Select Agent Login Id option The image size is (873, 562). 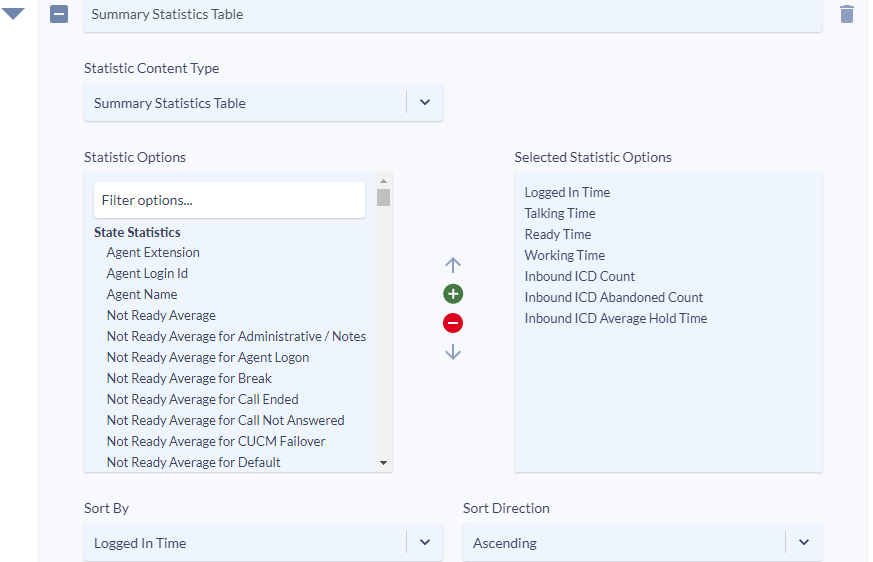point(147,273)
